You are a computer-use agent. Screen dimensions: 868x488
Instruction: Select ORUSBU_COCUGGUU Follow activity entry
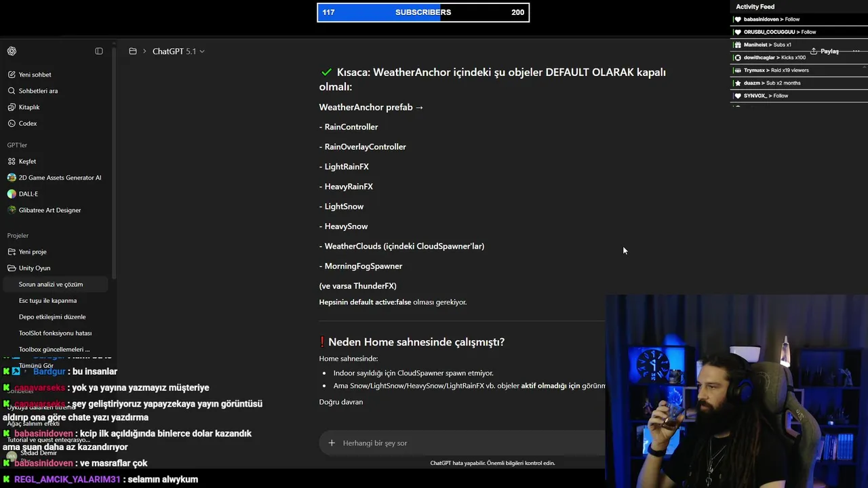coord(799,32)
